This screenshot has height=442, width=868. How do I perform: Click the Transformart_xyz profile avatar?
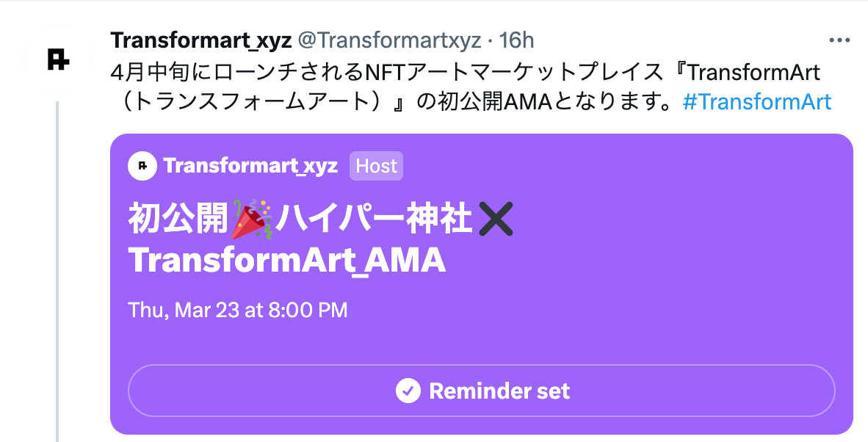tap(58, 59)
